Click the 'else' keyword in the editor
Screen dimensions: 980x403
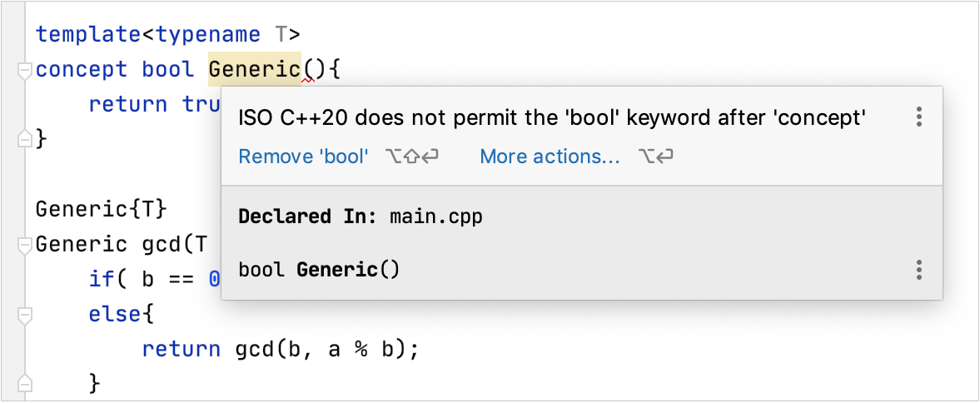pos(114,315)
